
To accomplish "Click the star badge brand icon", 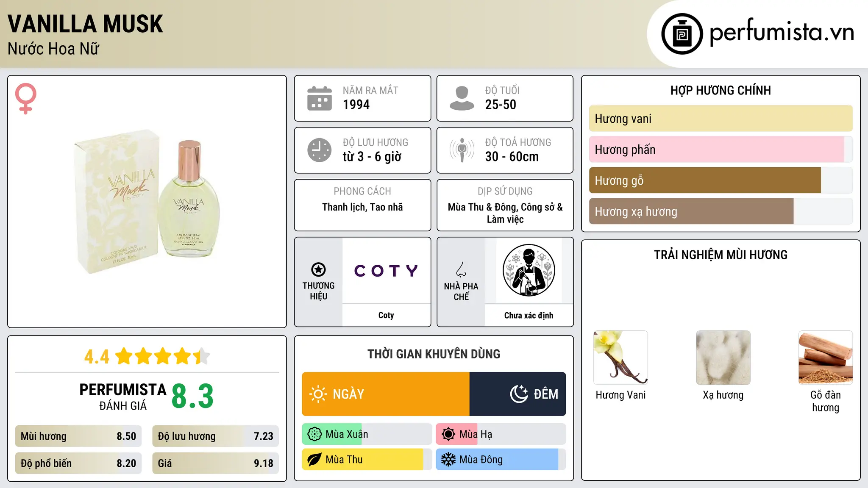I will pos(318,269).
